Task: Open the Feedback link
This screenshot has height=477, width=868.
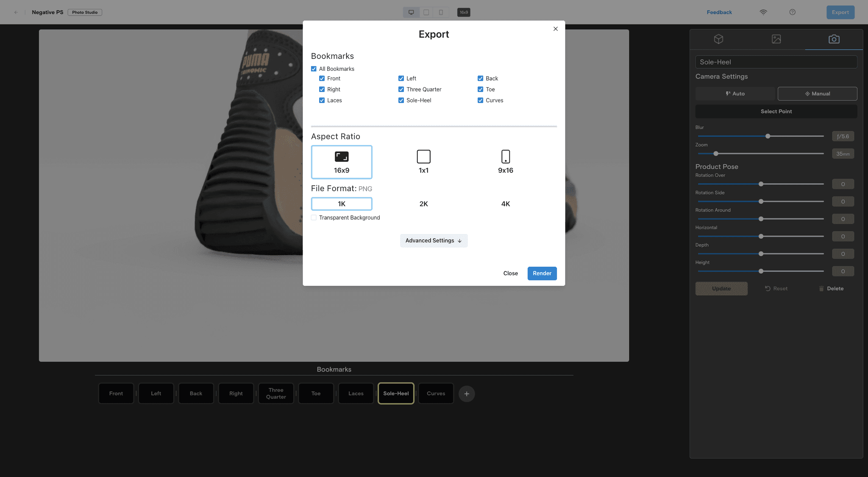Action: [x=719, y=12]
